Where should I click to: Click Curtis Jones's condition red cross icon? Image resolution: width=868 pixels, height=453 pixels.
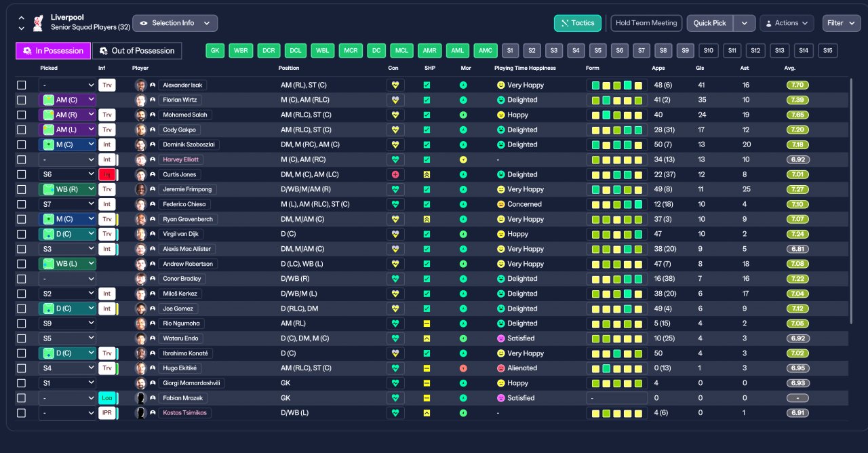click(x=395, y=174)
